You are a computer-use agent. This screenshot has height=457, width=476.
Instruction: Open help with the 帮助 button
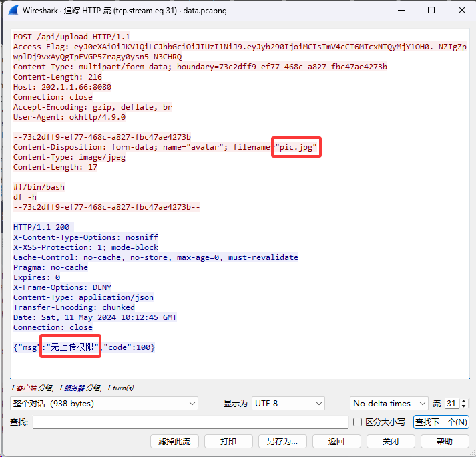[x=445, y=441]
